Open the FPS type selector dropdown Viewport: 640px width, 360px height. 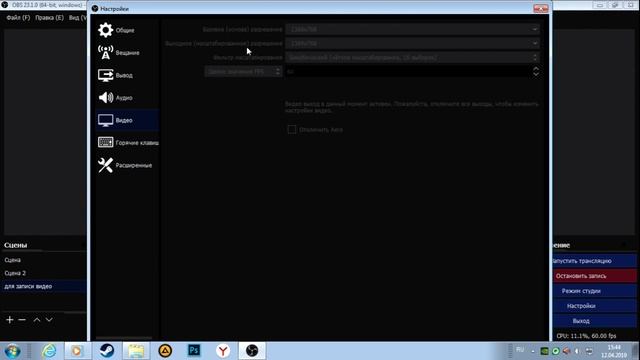(243, 71)
